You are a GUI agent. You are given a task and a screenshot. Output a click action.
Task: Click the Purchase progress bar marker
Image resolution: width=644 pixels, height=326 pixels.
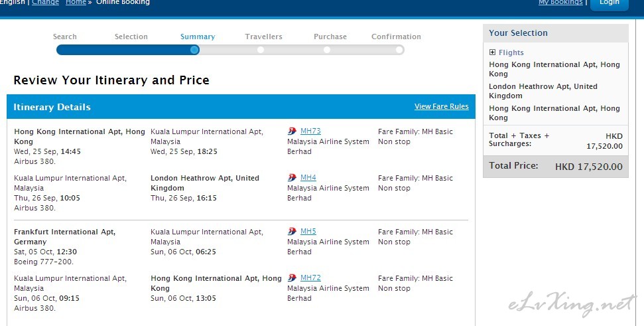pyautogui.click(x=326, y=50)
